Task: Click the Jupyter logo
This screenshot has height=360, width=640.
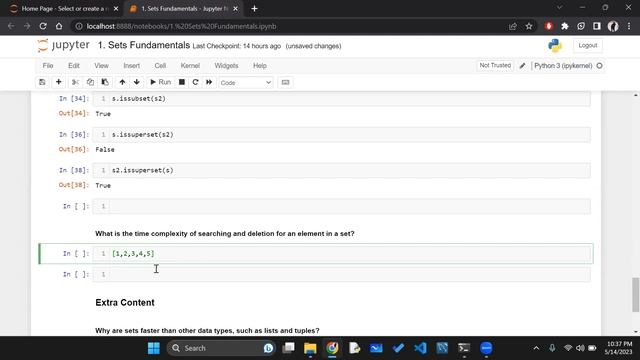Action: (64, 45)
